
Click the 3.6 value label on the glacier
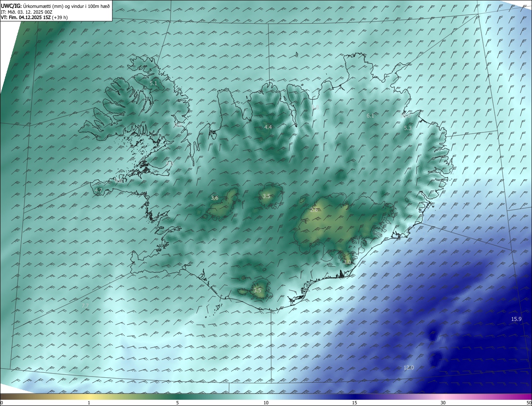click(214, 198)
